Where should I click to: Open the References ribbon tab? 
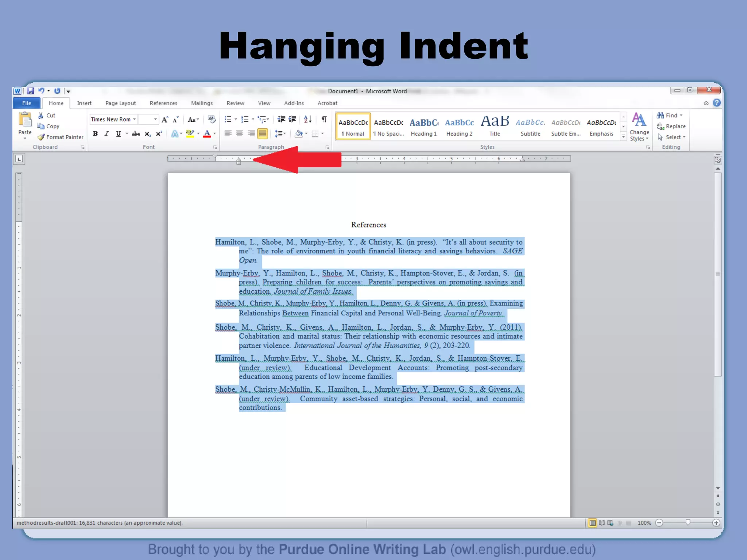(163, 103)
